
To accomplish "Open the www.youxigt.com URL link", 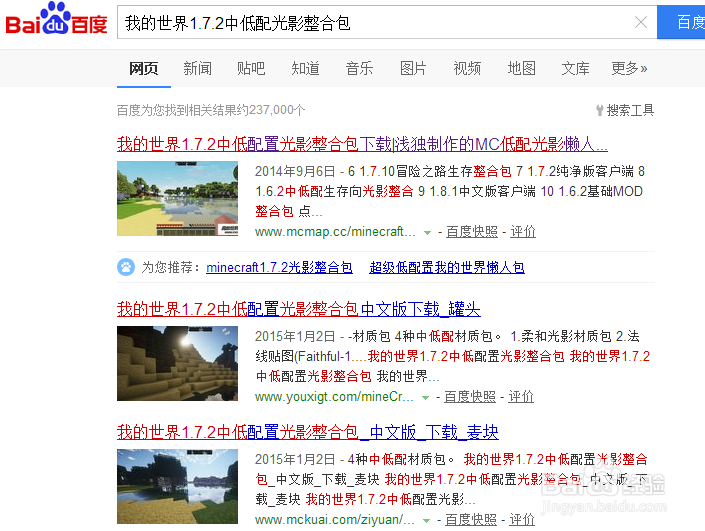I will coord(334,397).
